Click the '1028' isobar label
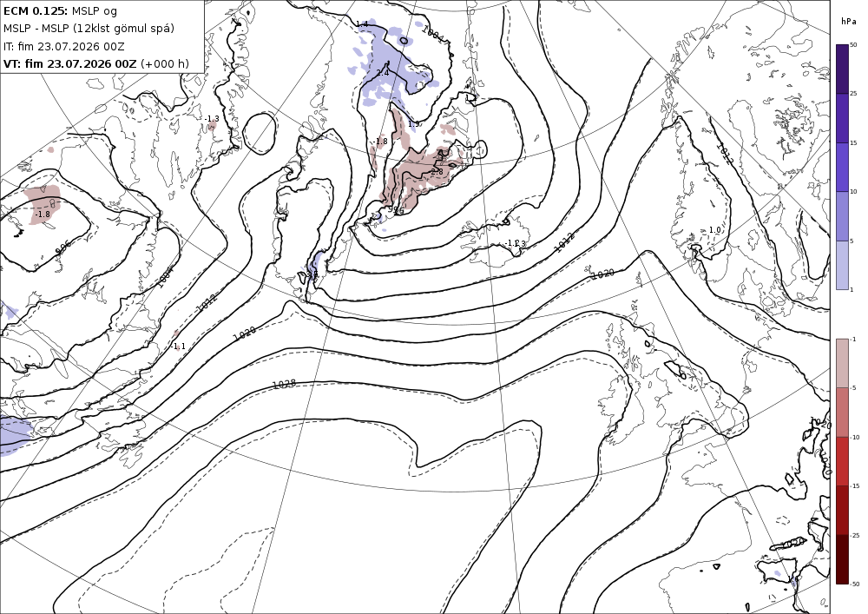 tap(284, 384)
